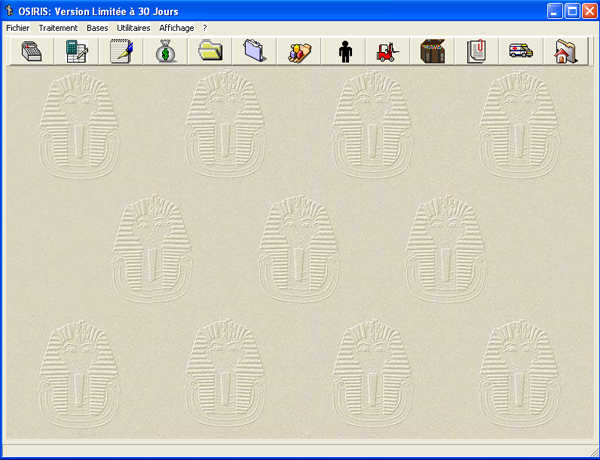Open the treasure chest icon
Viewport: 600px width, 460px height.
tap(432, 51)
